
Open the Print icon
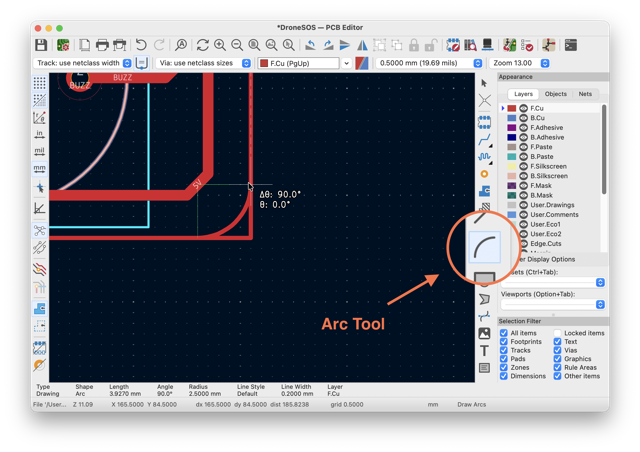pos(102,45)
